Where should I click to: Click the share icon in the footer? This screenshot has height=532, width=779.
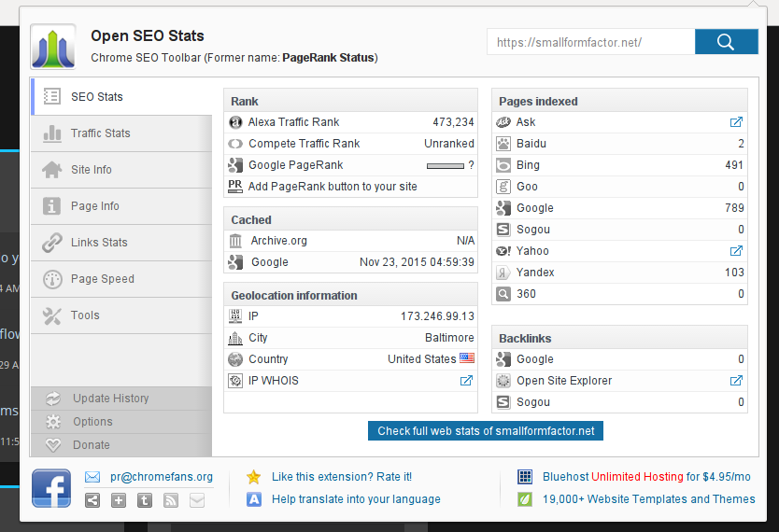coord(92,500)
